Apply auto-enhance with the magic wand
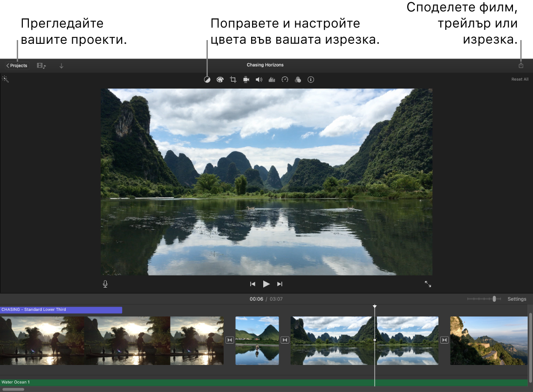Viewport: 533px width, 392px height. (x=6, y=79)
